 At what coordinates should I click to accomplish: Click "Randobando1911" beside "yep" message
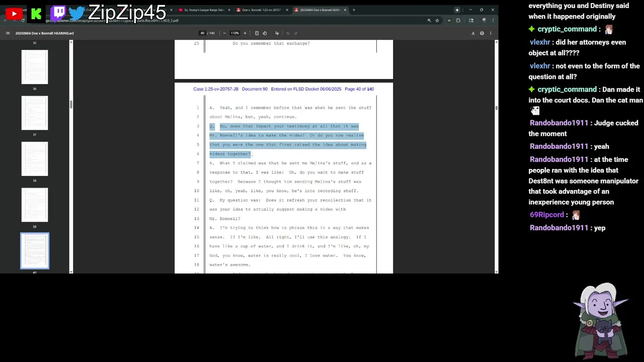pos(559,228)
